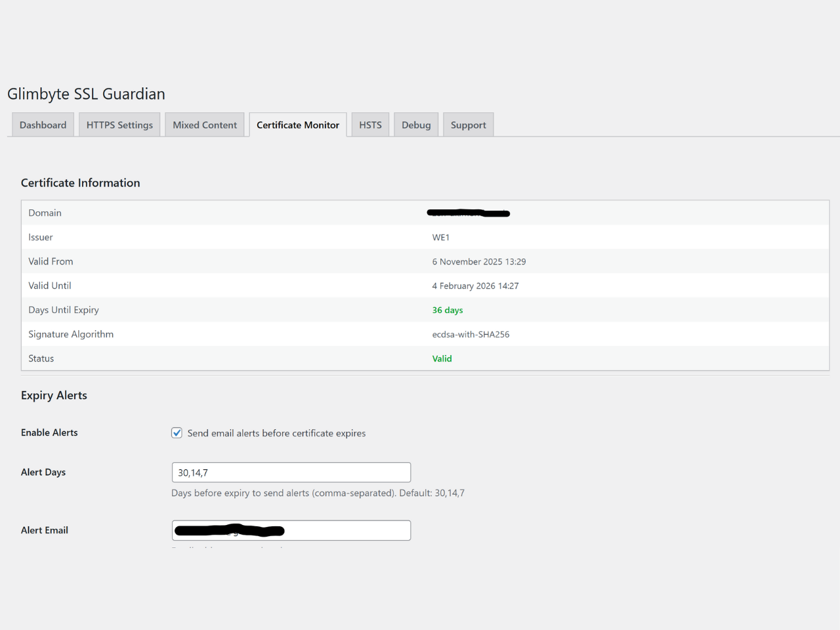Open the Support tab
Image resolution: width=840 pixels, height=630 pixels.
[468, 125]
